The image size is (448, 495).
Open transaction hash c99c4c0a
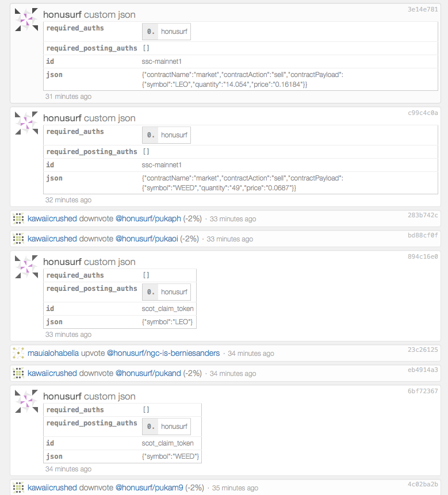423,113
